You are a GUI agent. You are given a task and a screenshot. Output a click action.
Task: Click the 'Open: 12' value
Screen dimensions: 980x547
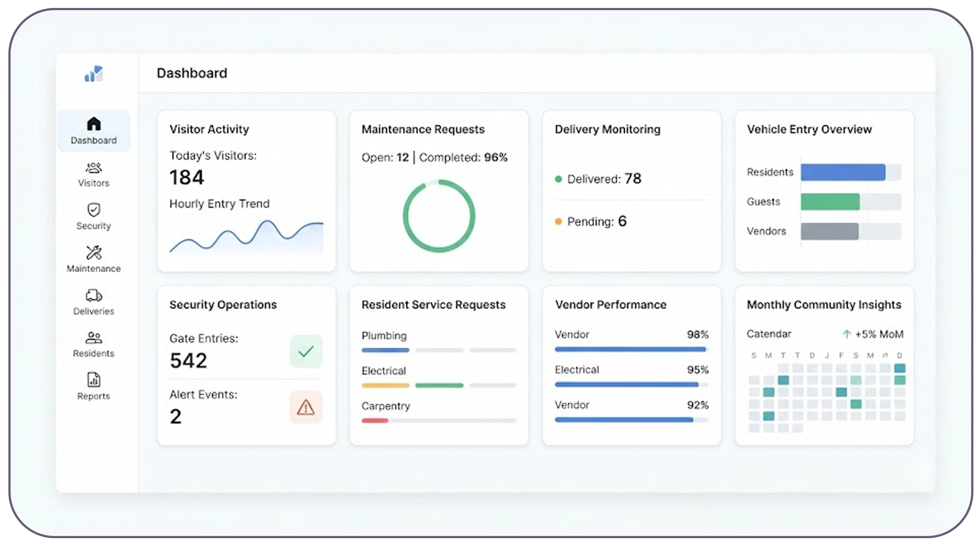tap(385, 157)
